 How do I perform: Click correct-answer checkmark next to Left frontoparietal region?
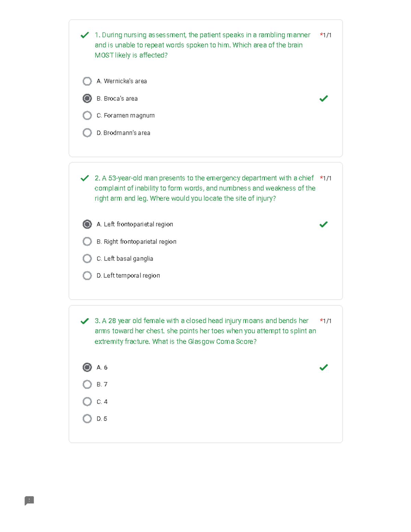[x=324, y=224]
